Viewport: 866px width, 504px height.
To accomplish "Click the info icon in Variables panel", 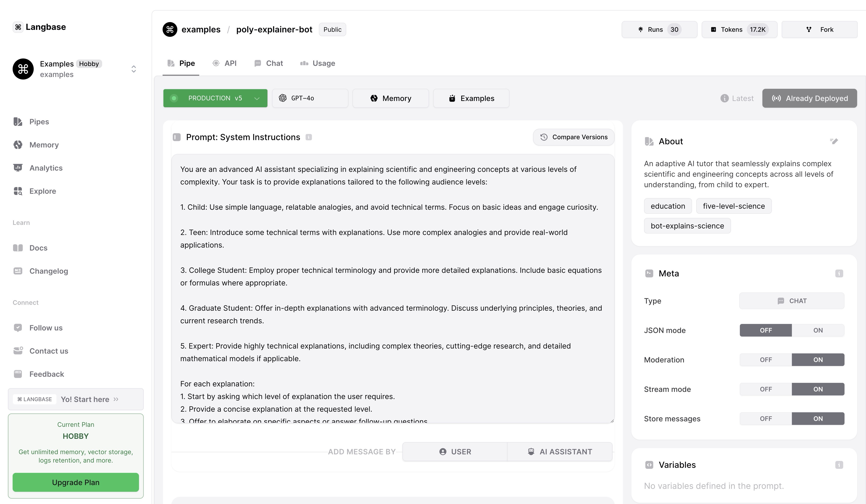I will click(x=839, y=465).
